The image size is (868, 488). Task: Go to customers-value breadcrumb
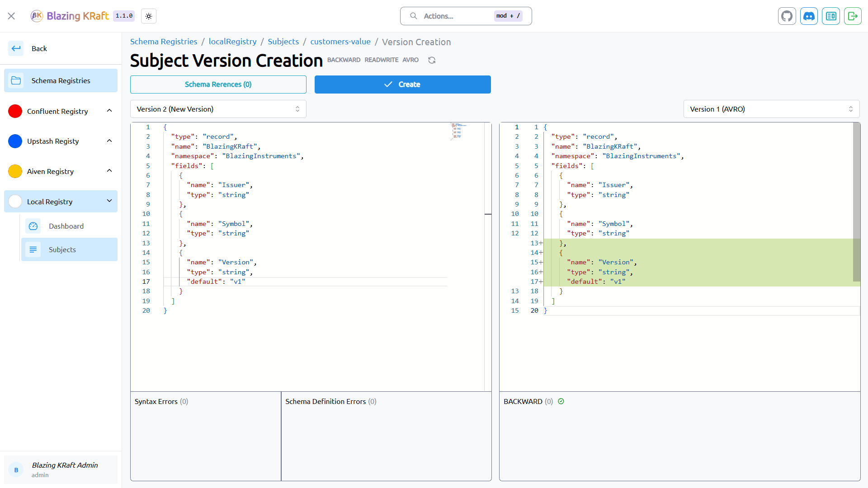[x=340, y=42]
